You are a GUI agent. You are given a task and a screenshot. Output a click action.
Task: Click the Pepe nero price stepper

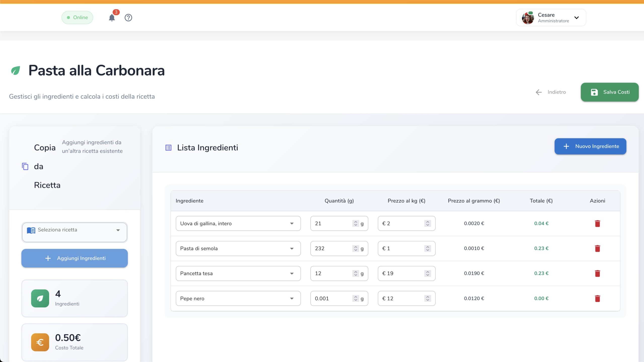click(427, 298)
